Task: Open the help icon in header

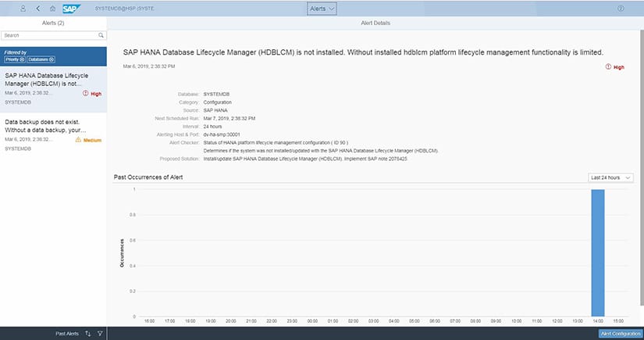Action: tap(621, 9)
